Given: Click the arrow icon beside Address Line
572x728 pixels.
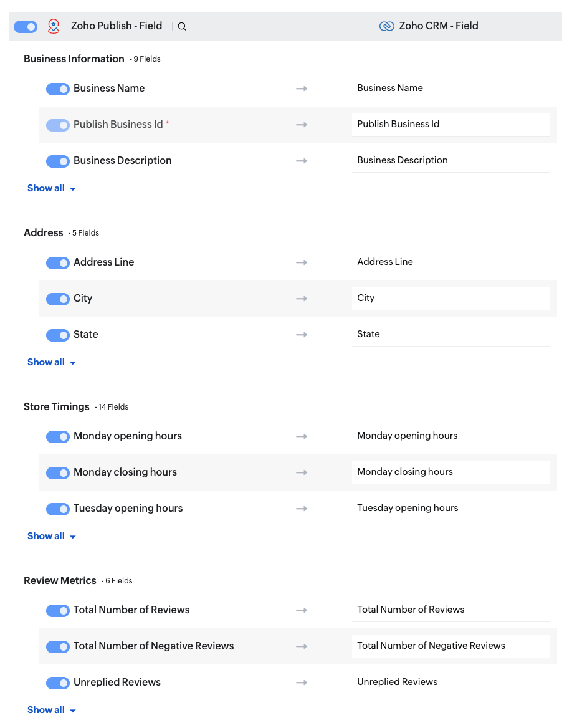Looking at the screenshot, I should coord(302,262).
